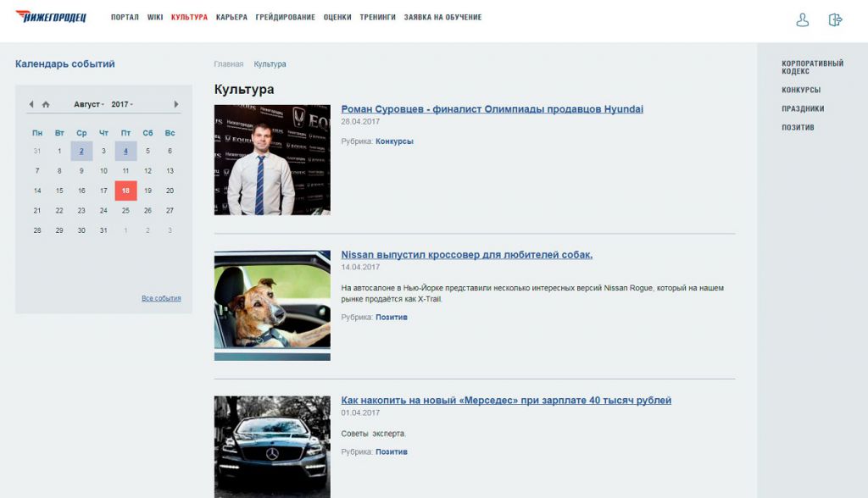Click Главная in breadcrumb

[228, 64]
